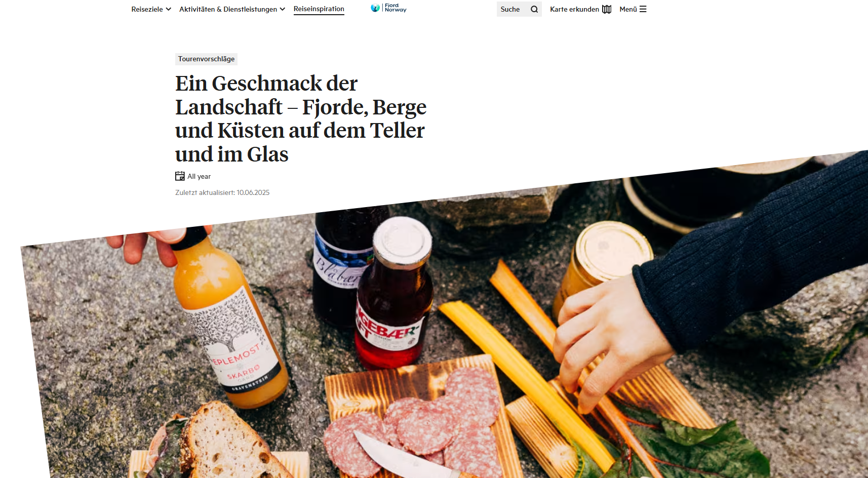Click the article headline text
The height and width of the screenshot is (478, 868).
[301, 118]
